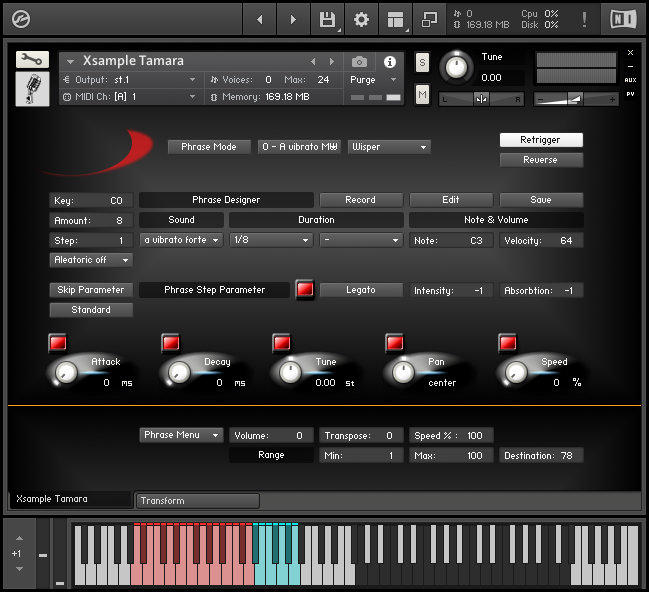The height and width of the screenshot is (592, 649).
Task: Open the Phrase Menu dropdown
Action: click(x=181, y=435)
